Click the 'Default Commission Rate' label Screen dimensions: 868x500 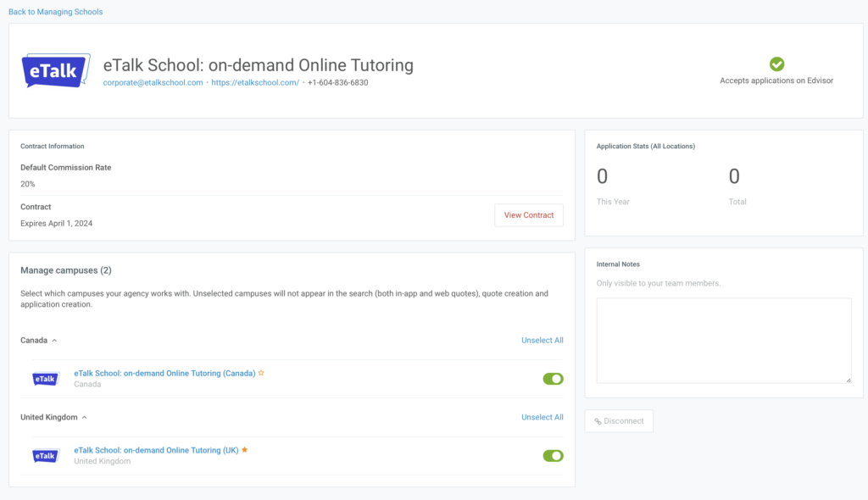click(66, 167)
